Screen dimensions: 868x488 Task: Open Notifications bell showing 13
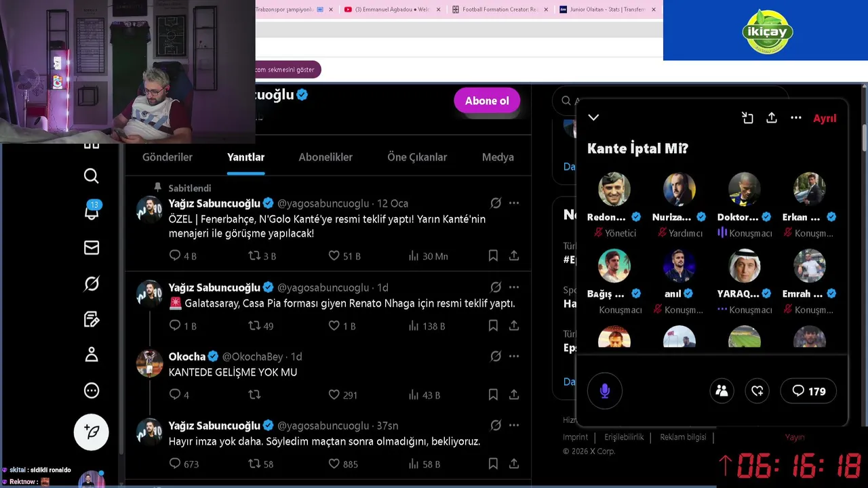92,211
